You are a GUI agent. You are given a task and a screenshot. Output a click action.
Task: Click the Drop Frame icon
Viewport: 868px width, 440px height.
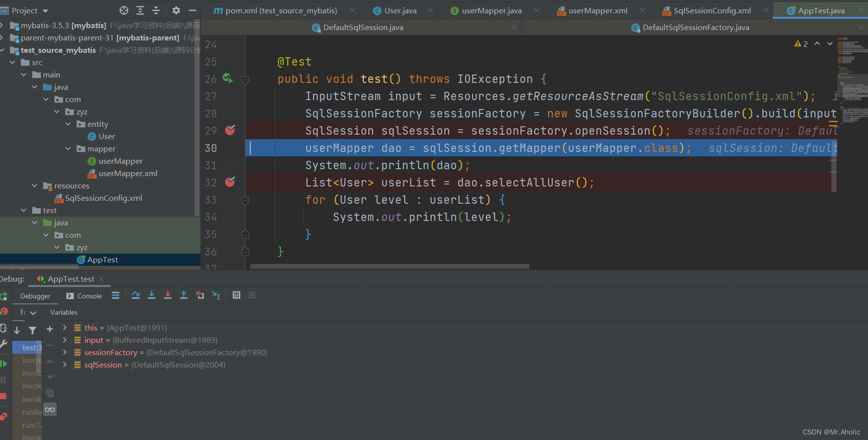(200, 295)
